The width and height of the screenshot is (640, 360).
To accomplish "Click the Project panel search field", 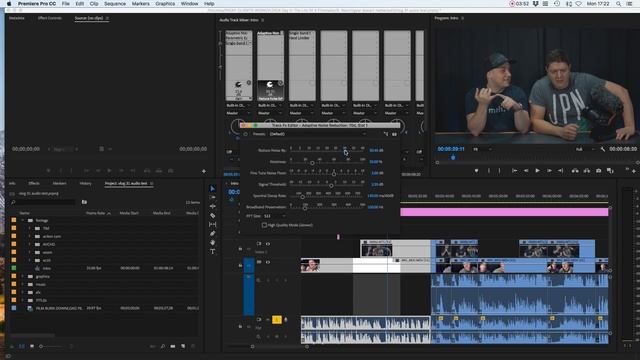I will click(x=44, y=202).
